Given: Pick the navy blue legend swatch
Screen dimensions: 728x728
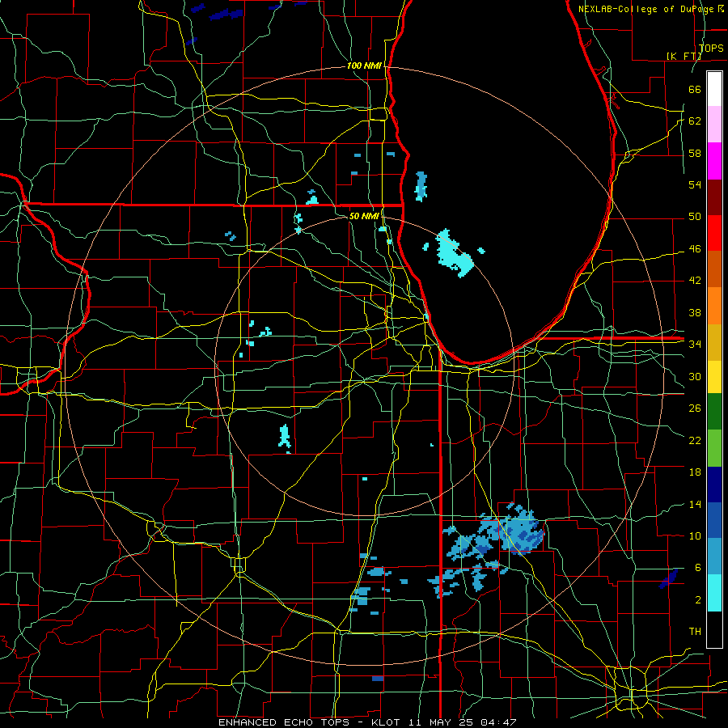Looking at the screenshot, I should [714, 485].
